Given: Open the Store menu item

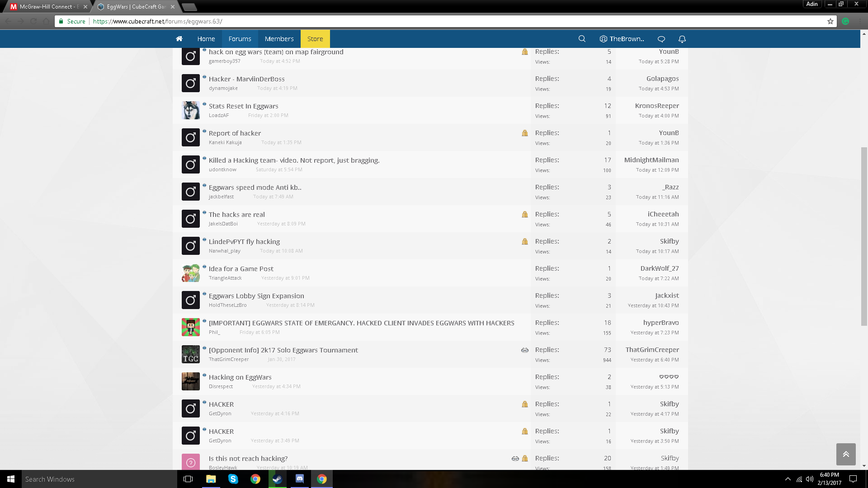Looking at the screenshot, I should [x=315, y=39].
